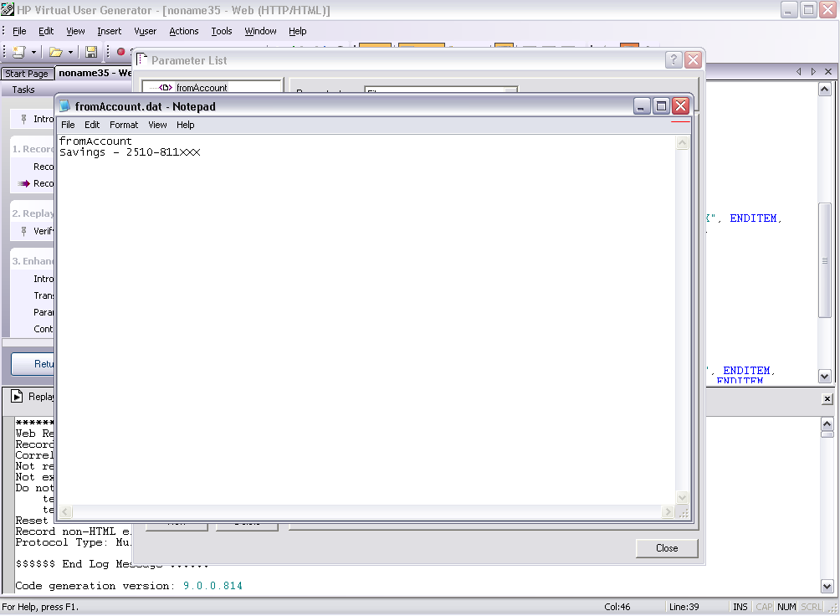Open Notepad's Edit menu
840x616 pixels.
(x=92, y=125)
